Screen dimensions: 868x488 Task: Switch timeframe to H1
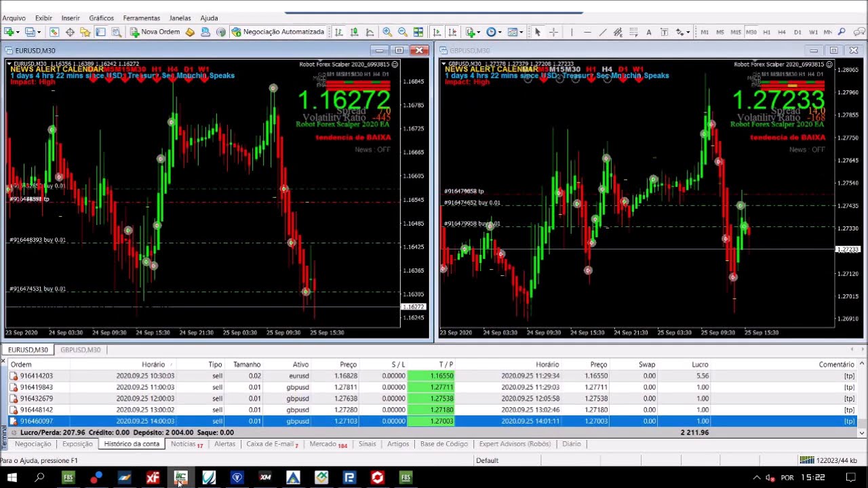[766, 32]
